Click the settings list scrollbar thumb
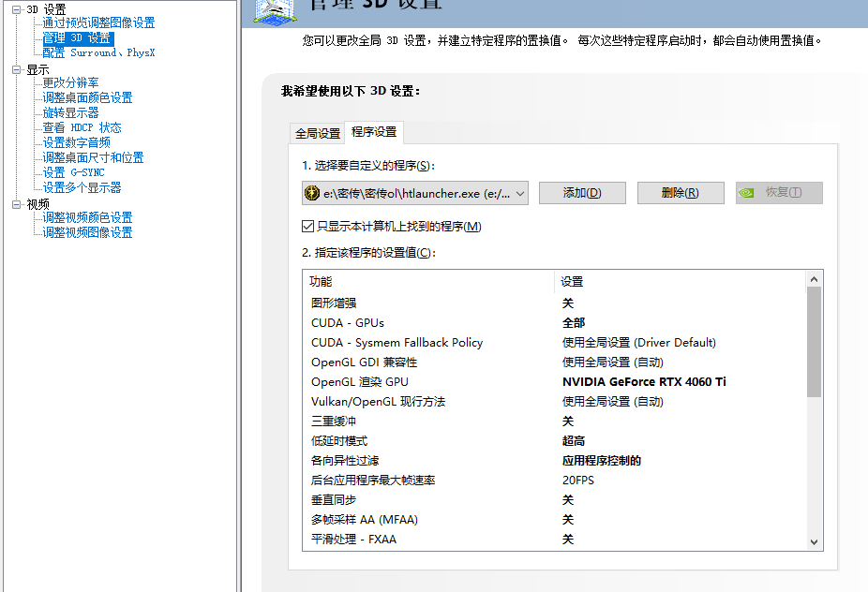The height and width of the screenshot is (592, 868). coord(814,342)
